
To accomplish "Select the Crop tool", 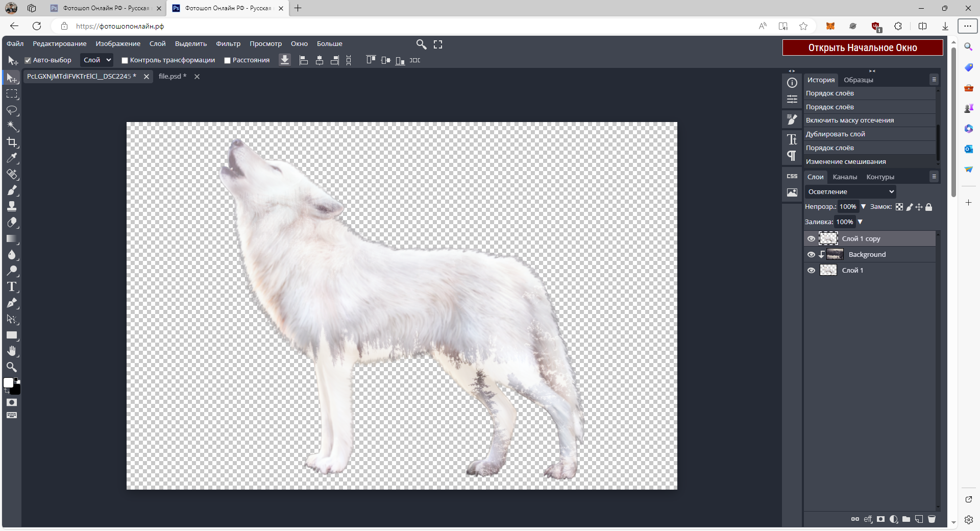I will (x=12, y=142).
